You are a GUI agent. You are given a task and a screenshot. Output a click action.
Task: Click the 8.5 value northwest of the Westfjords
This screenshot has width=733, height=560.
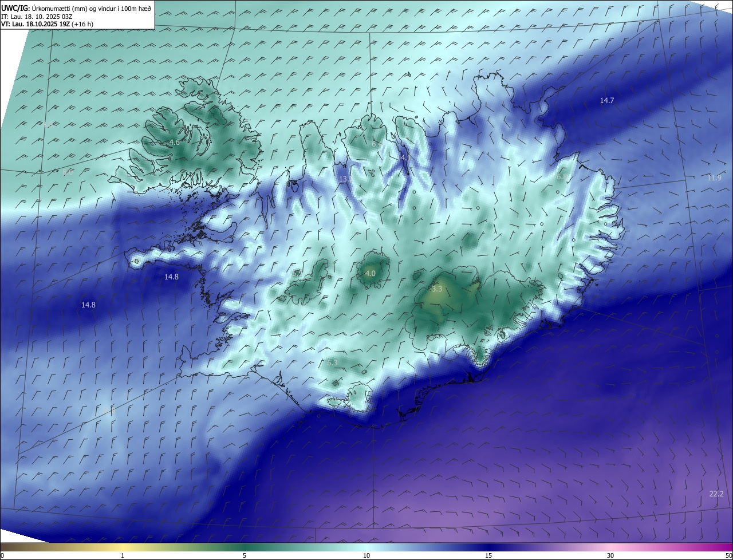point(48,124)
